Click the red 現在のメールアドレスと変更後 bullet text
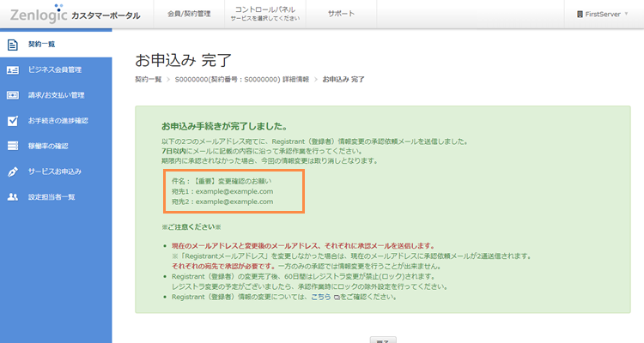Screen dimensions: 644x343 pyautogui.click(x=303, y=246)
